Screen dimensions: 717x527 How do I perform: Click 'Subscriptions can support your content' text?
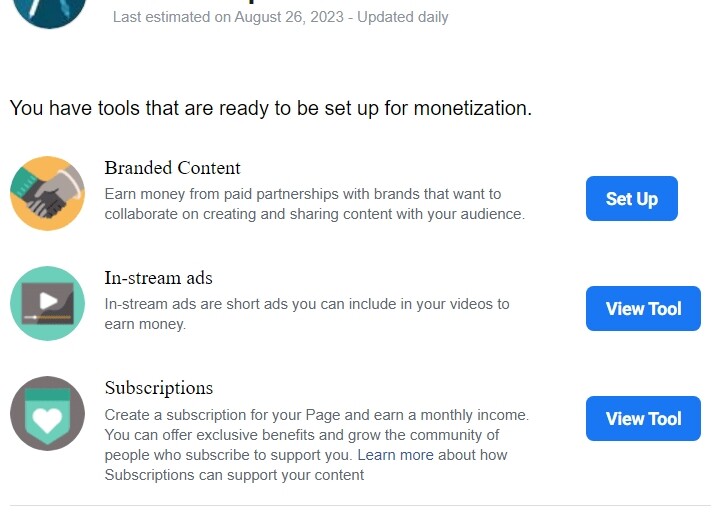point(234,475)
